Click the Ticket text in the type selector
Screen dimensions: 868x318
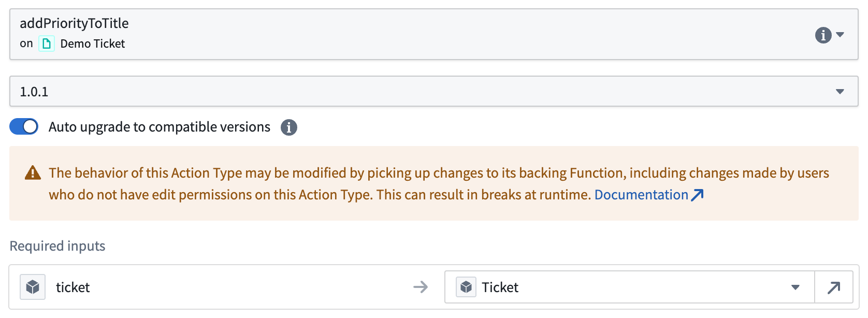(x=500, y=287)
